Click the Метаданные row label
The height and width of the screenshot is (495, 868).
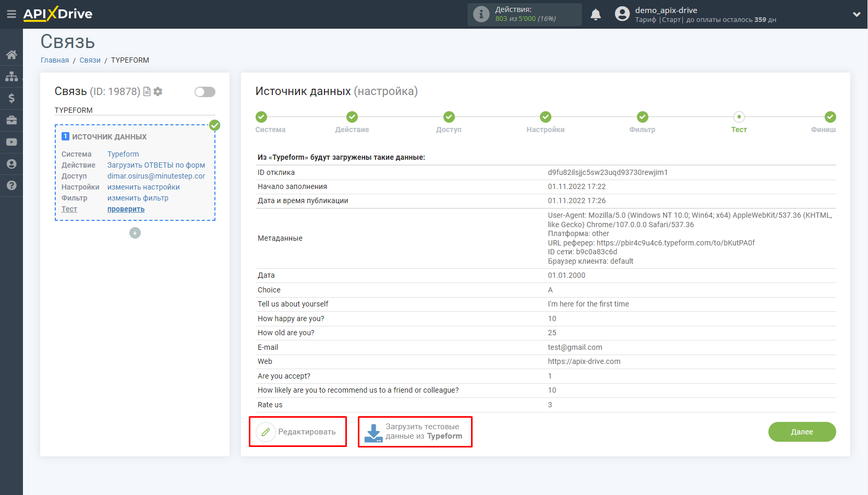280,238
